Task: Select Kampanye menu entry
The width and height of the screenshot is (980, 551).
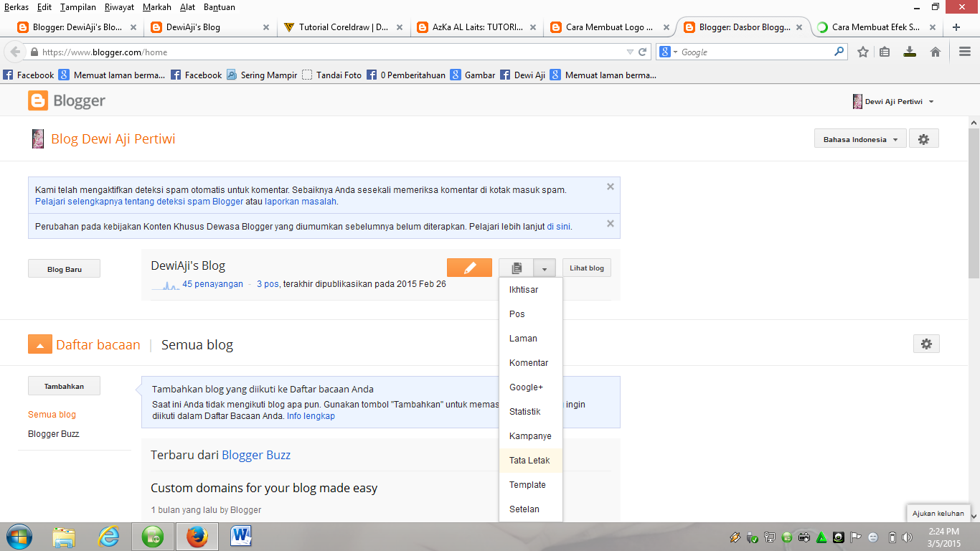Action: [531, 436]
